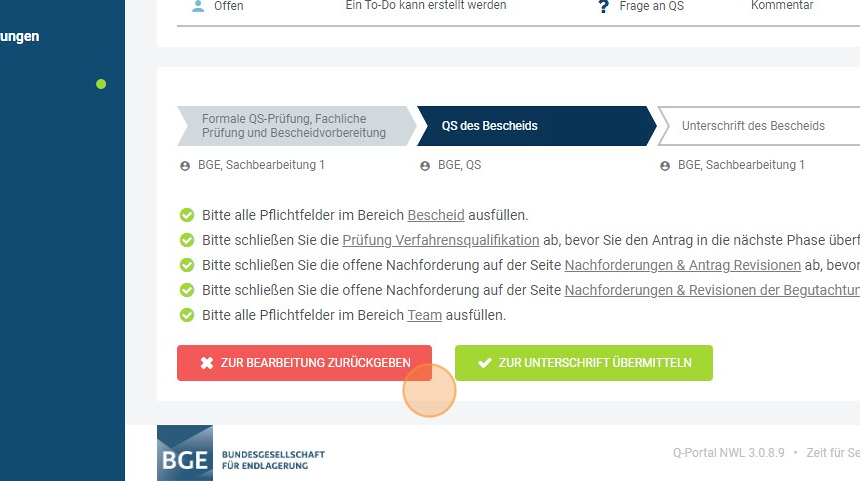Click the BGE logo in the footer
This screenshot has height=481, width=860.
(185, 453)
